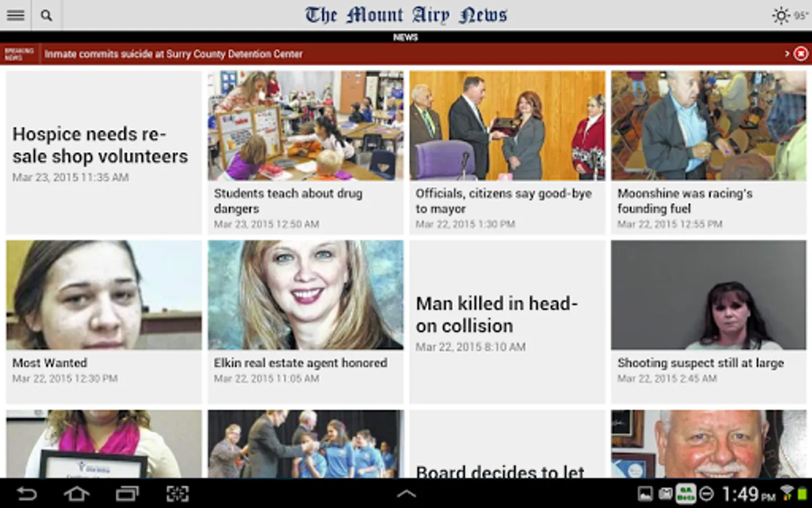Read the inmate suicide breaking headline
Viewport: 812px width, 508px height.
click(x=174, y=54)
